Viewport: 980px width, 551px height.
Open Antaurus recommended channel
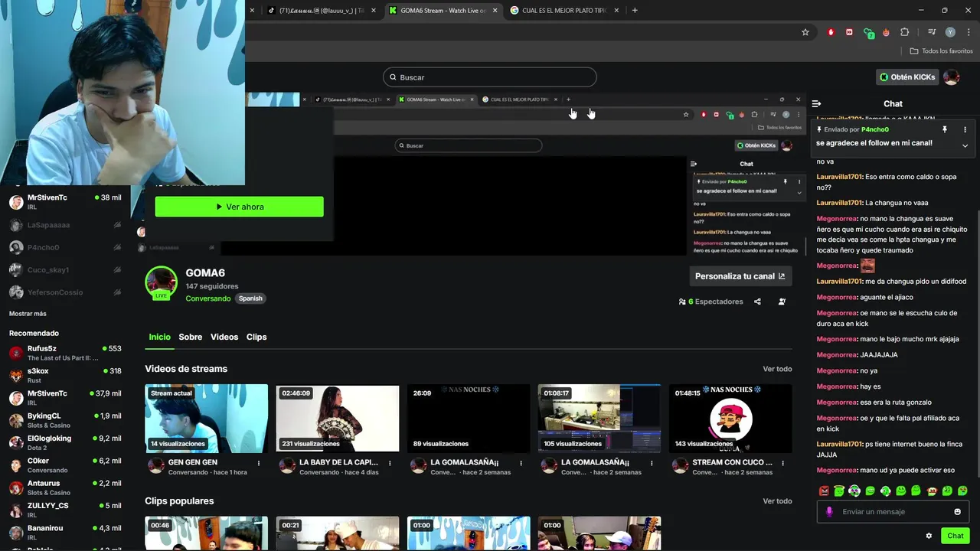coord(65,487)
